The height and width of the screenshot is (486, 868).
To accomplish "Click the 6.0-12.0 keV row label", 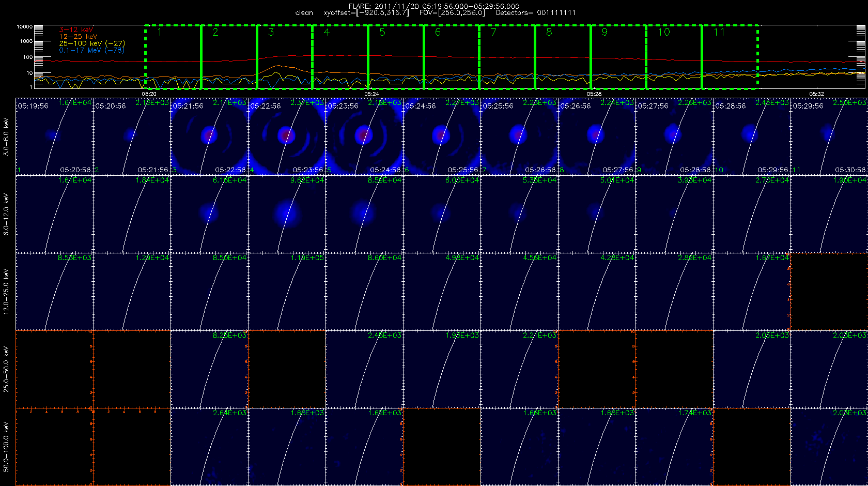I will click(6, 214).
